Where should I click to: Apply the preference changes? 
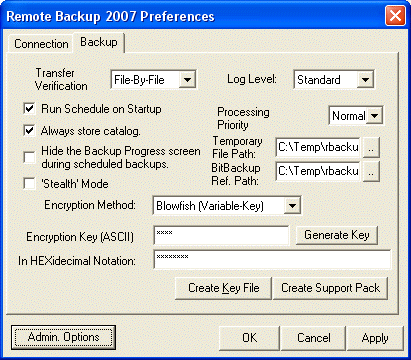[x=375, y=338]
